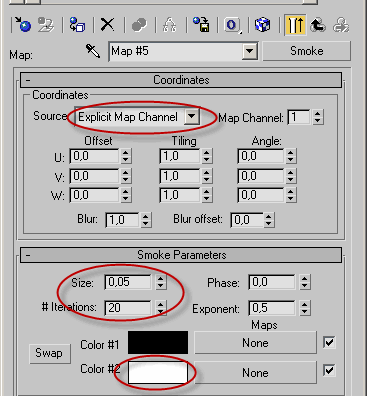The height and width of the screenshot is (396, 367).
Task: Open the black Color #1 swatch
Action: [x=158, y=342]
